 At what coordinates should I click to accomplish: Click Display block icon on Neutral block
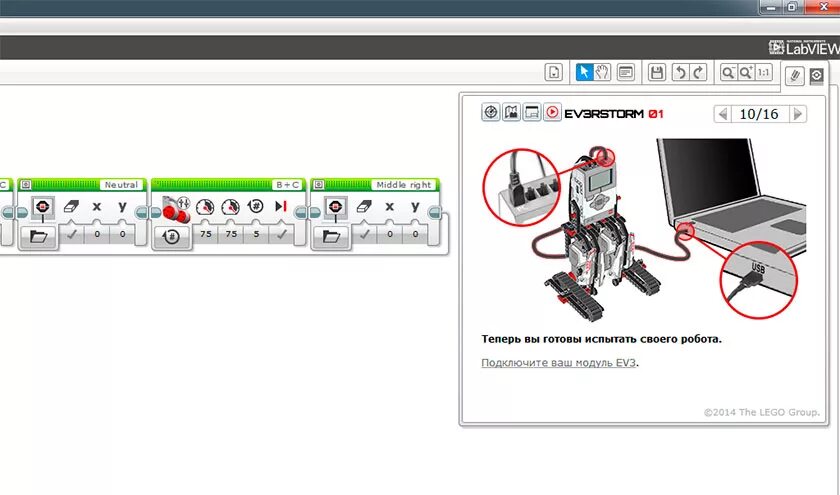(43, 207)
